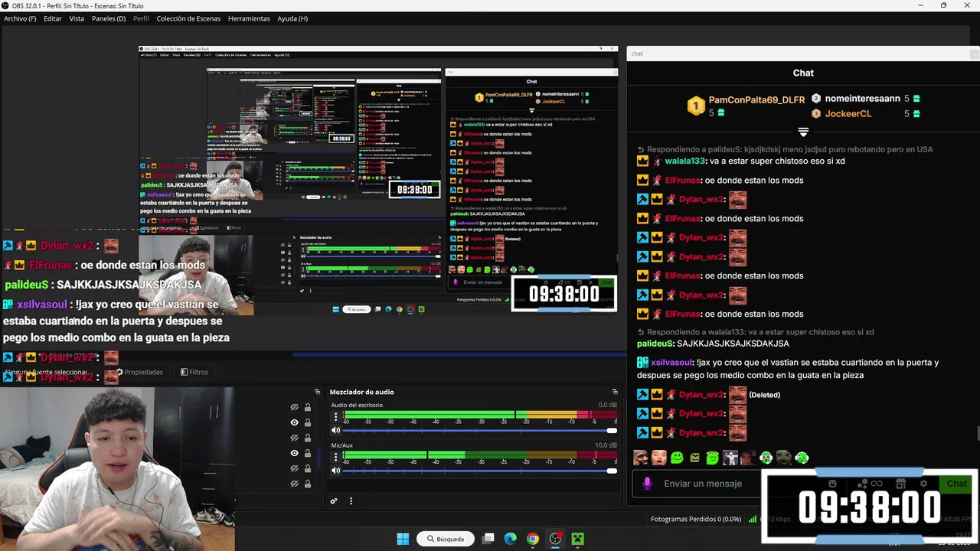Screen dimensions: 980x551
Task: Click the OBS Studio taskbar icon
Action: 556,539
